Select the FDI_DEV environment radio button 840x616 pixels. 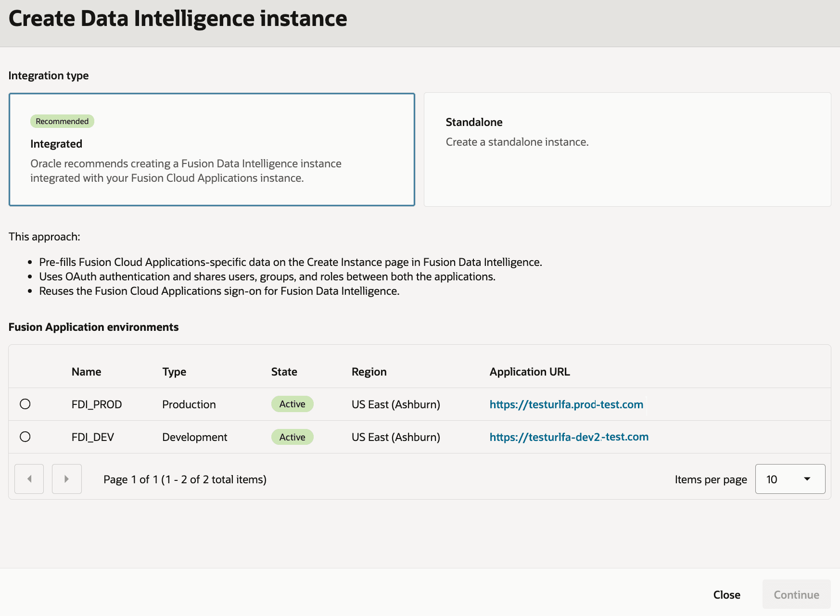coord(25,437)
